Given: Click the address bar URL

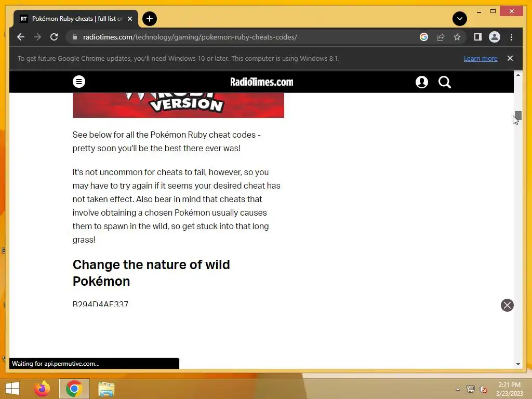Looking at the screenshot, I should (190, 37).
